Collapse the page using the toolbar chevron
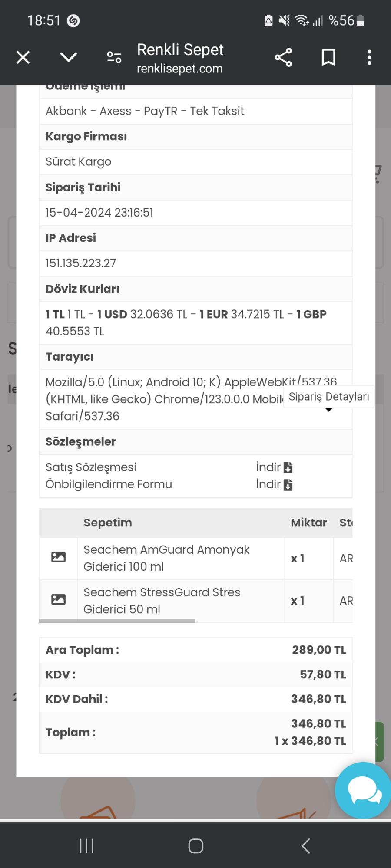The height and width of the screenshot is (868, 391). [x=68, y=57]
